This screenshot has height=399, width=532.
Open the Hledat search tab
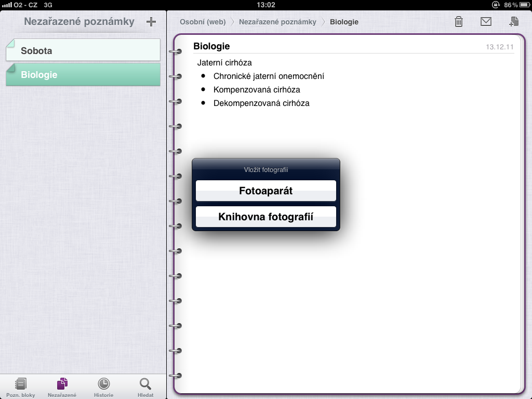[x=145, y=388]
